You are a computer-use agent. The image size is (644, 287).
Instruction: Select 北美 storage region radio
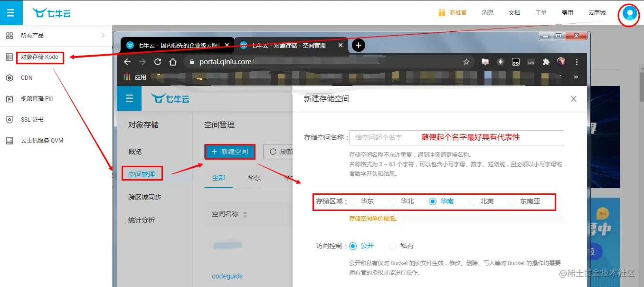pos(473,201)
